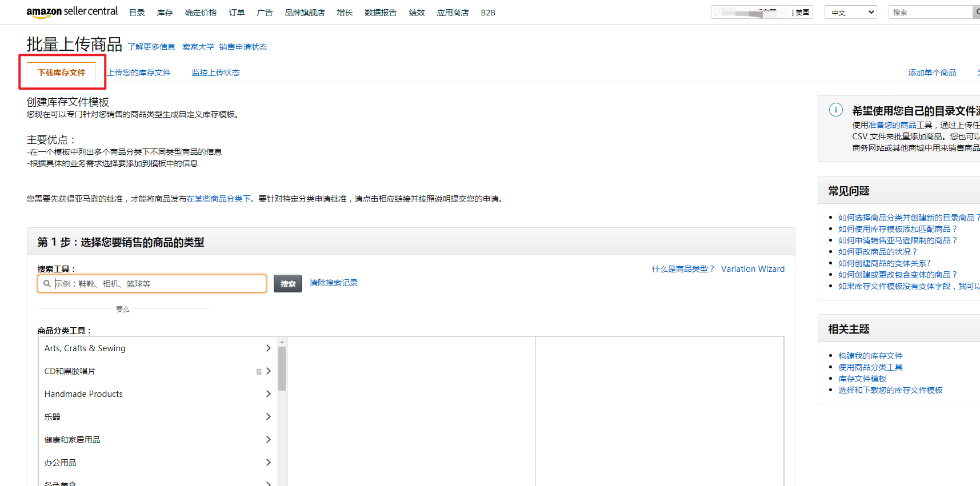Click the 在某些商品分类下 link
This screenshot has height=486, width=980.
point(219,199)
